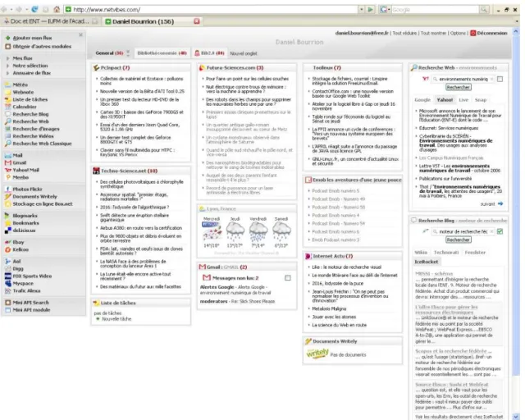Click the Writely logo in Documents widget

317,353
